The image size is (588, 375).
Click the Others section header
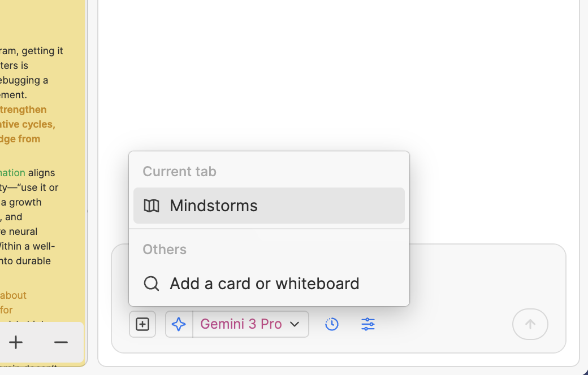(x=164, y=249)
